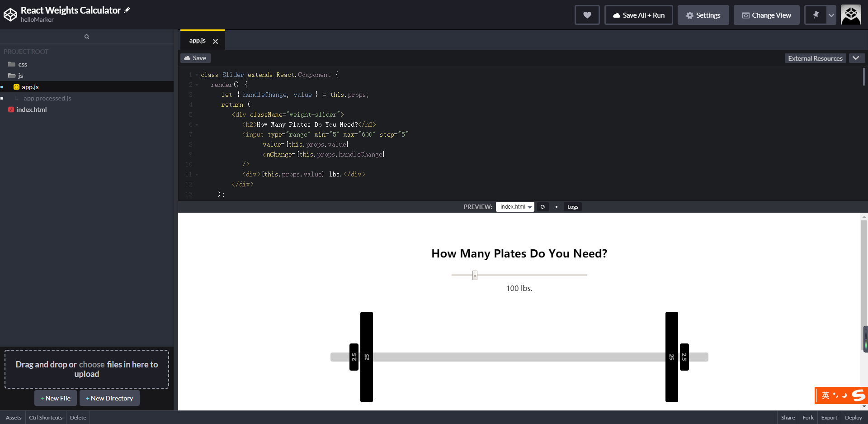Close the app.js tab
Image resolution: width=868 pixels, height=424 pixels.
pos(216,41)
